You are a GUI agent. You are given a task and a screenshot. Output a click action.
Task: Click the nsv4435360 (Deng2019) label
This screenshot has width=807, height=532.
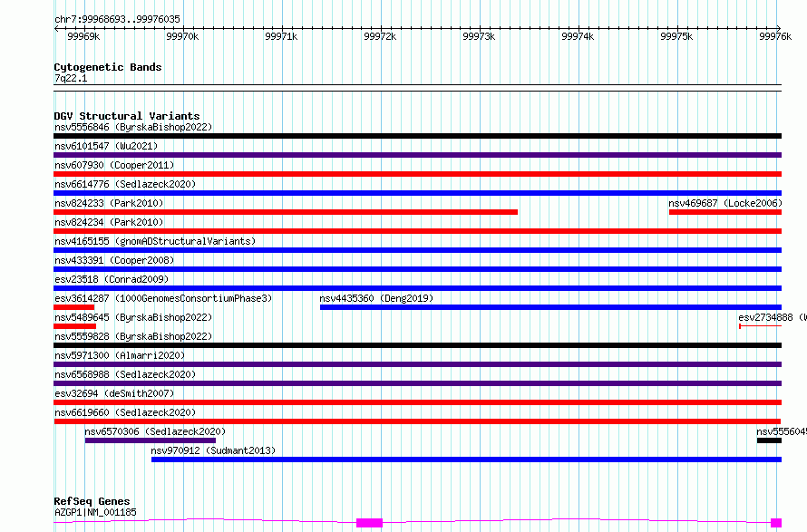(376, 298)
